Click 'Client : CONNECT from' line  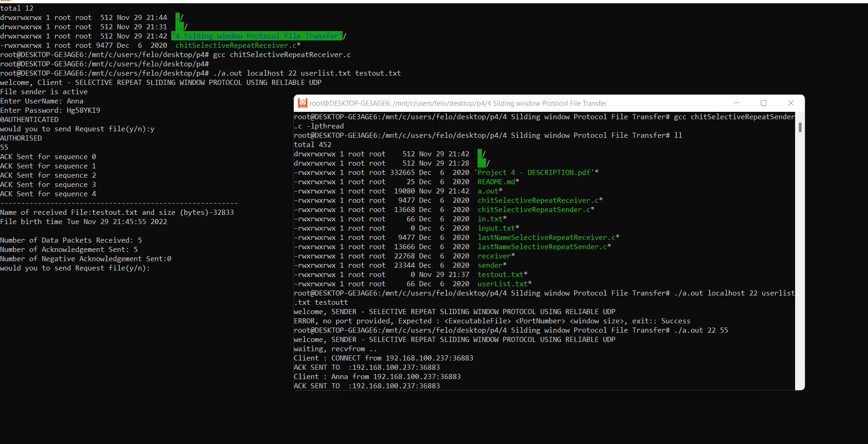383,358
